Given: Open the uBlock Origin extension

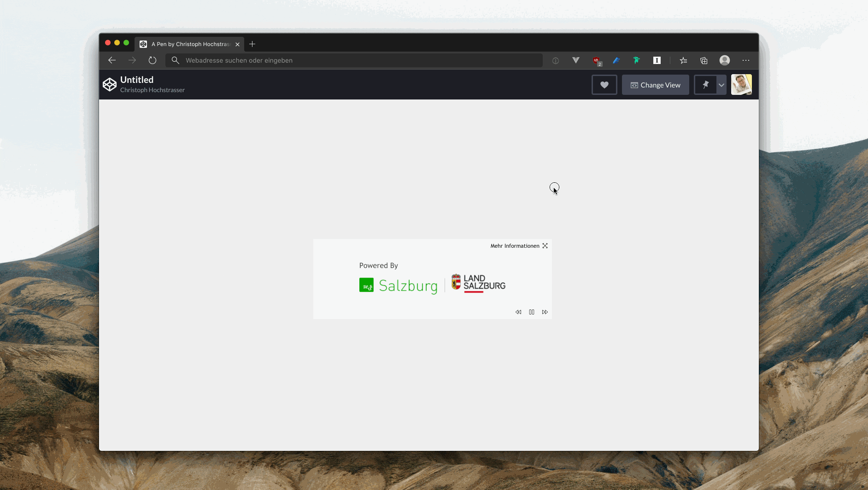Looking at the screenshot, I should point(597,61).
